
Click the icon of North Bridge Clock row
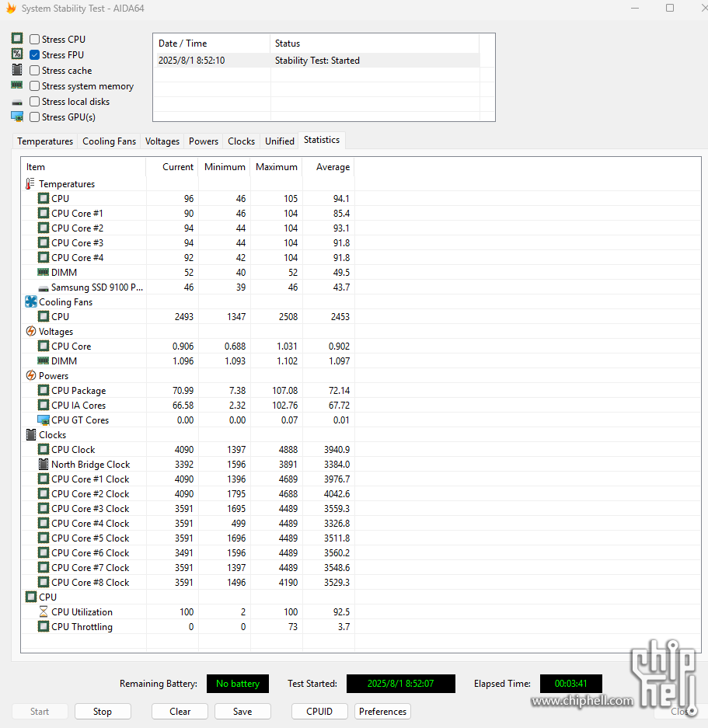[44, 464]
